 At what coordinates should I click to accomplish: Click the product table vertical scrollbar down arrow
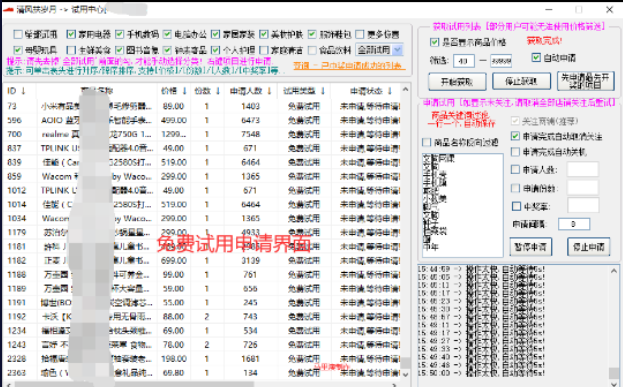[x=405, y=374]
